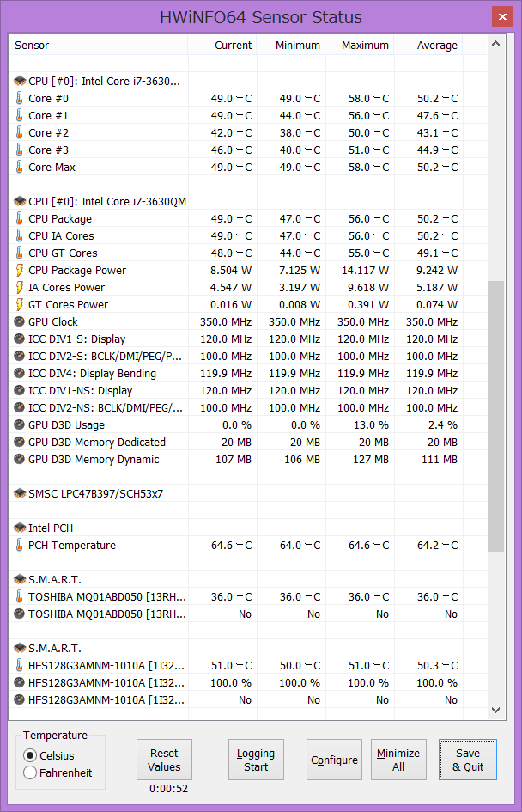Click the thermometer icon beside Core #2

click(19, 132)
